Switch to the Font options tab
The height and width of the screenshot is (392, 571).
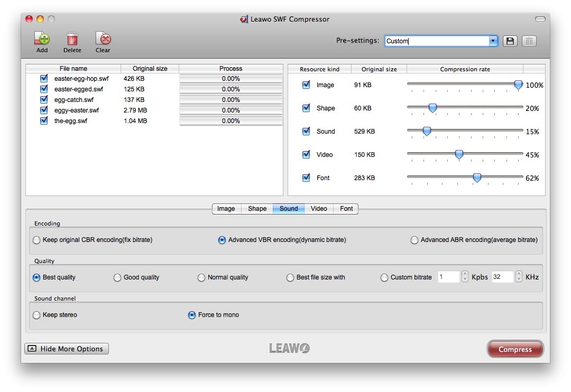pos(346,209)
